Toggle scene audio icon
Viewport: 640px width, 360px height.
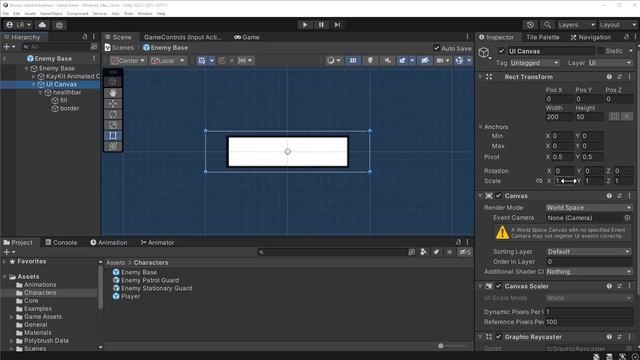pos(387,60)
